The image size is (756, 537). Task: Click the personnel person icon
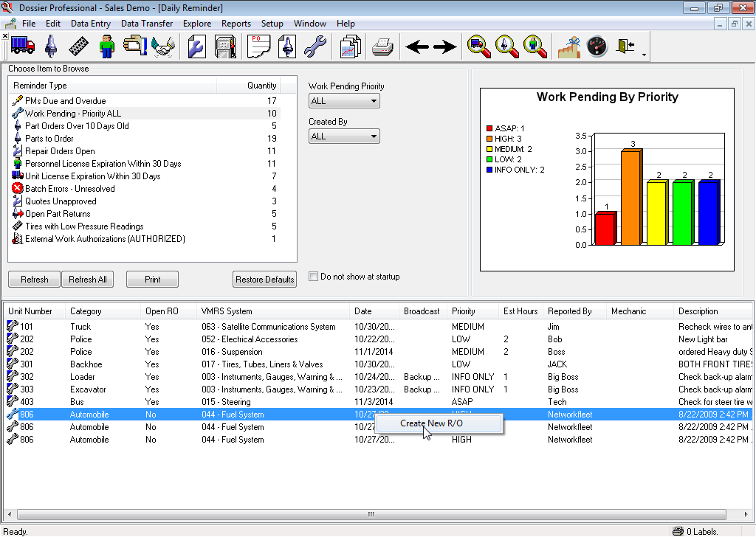109,46
